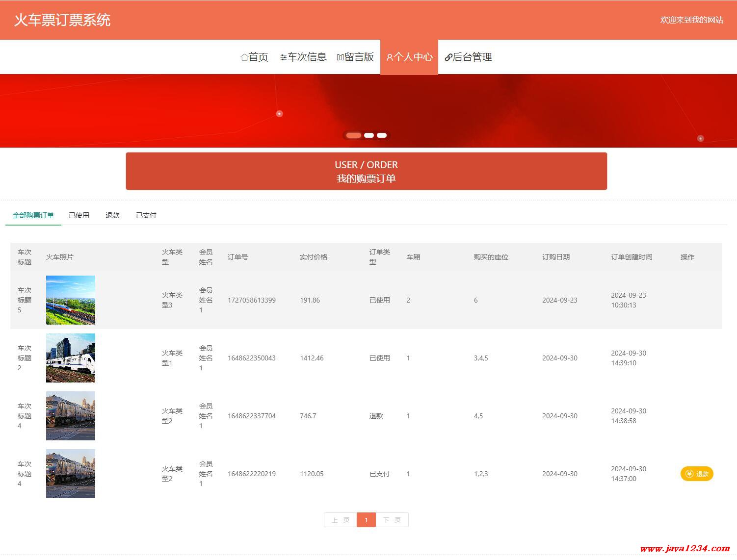Select the first carousel slide indicator
The width and height of the screenshot is (737, 560).
[353, 135]
